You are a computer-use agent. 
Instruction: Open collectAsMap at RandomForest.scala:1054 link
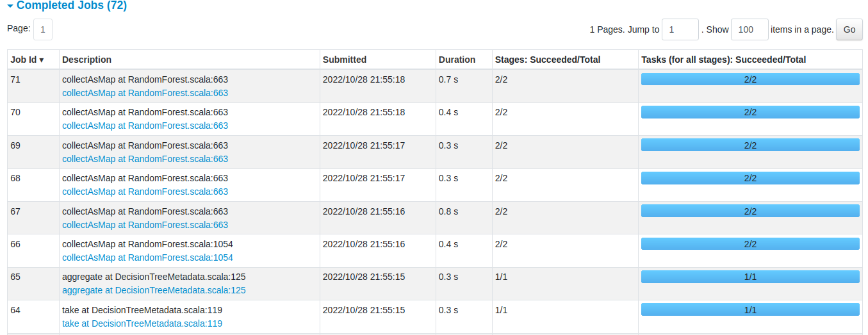click(147, 257)
